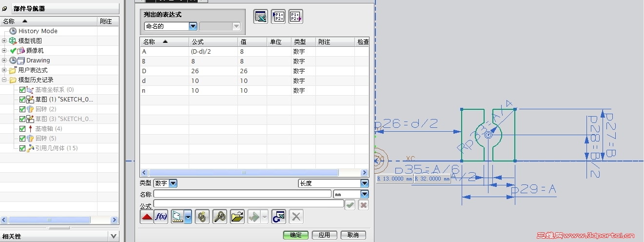Click the 基准坐标系 icon

[x=30, y=89]
